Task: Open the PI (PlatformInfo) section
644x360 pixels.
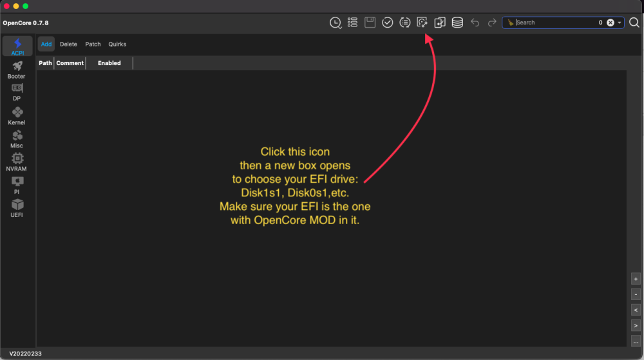Action: tap(17, 185)
